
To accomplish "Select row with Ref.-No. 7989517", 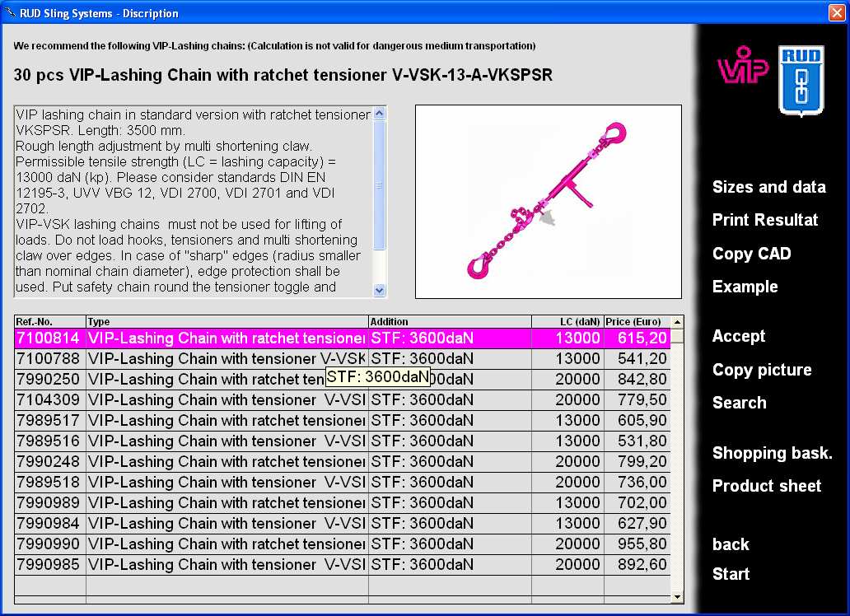I will tap(343, 421).
